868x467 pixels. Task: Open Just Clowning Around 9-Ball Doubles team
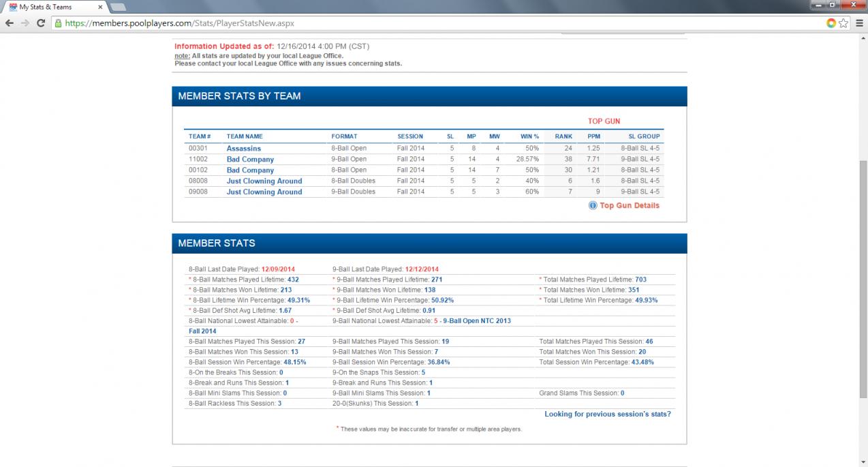pos(264,192)
